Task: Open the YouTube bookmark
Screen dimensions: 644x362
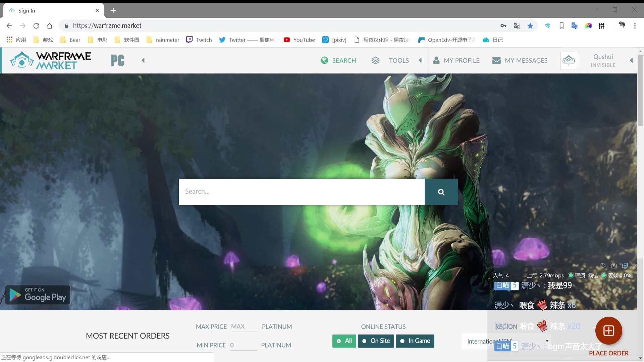Action: coord(299,40)
